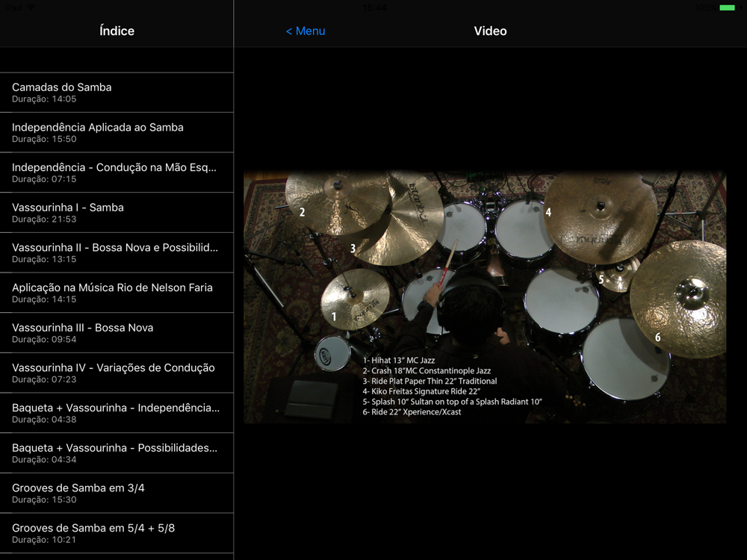This screenshot has width=747, height=560.
Task: Open the Camadas do Samba lesson
Action: coord(117,93)
